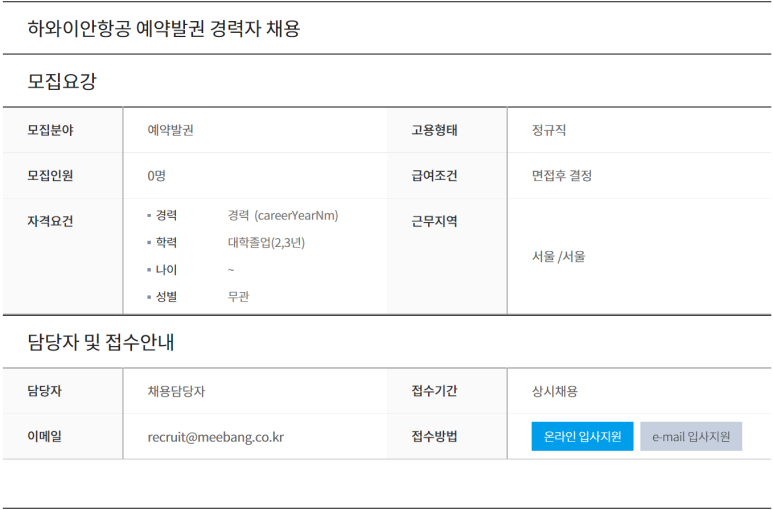Click the 학력 bullet label
Viewport: 773px width, 510px height.
(166, 242)
